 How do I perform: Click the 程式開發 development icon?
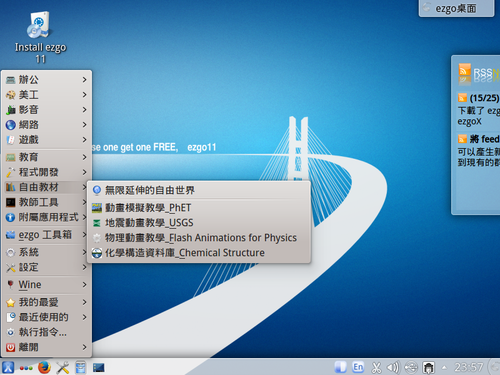(x=11, y=172)
